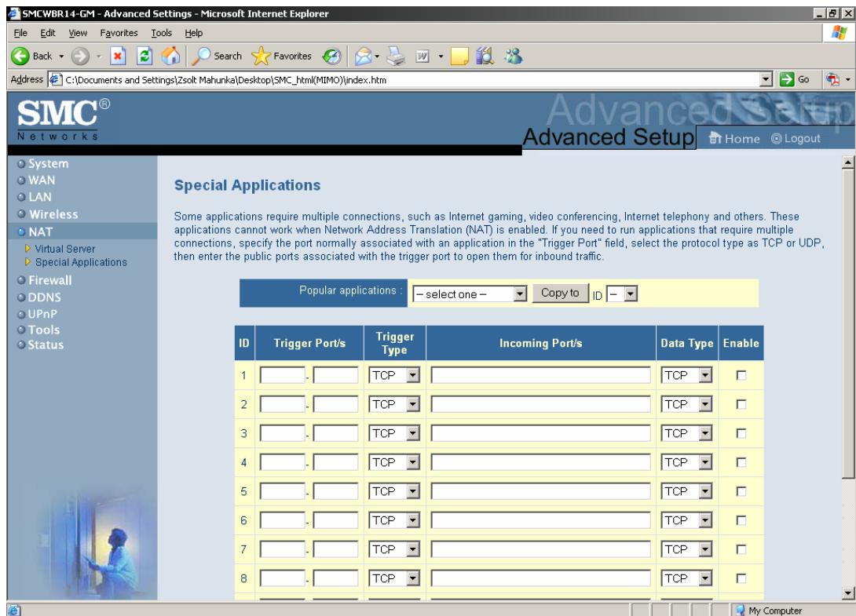Click the Edit with Word icon

pos(423,56)
